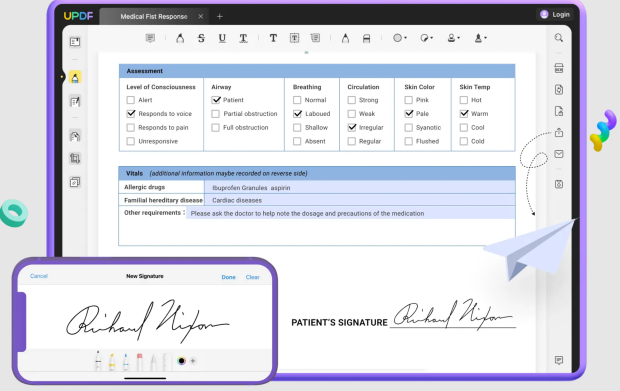This screenshot has width=620, height=391.
Task: Click the Save icon in right sidebar
Action: click(559, 184)
